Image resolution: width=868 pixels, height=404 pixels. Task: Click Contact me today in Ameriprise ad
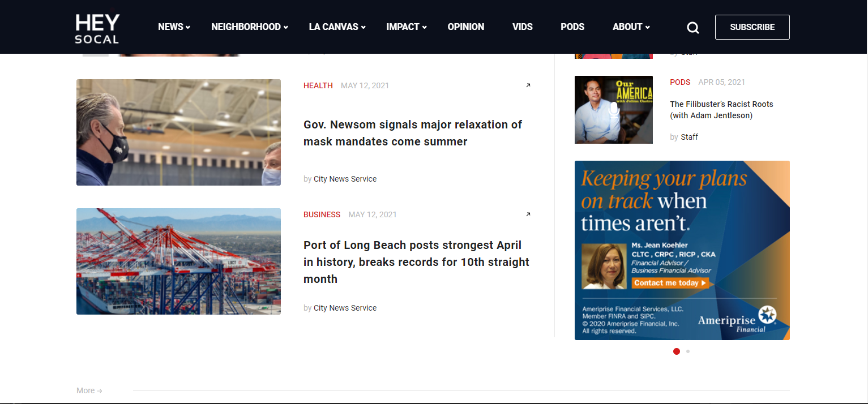(x=670, y=283)
